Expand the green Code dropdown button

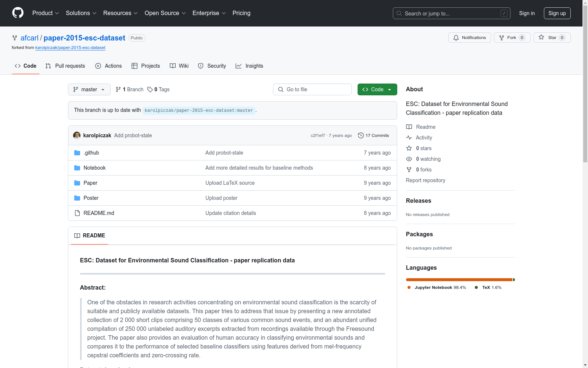(x=377, y=89)
